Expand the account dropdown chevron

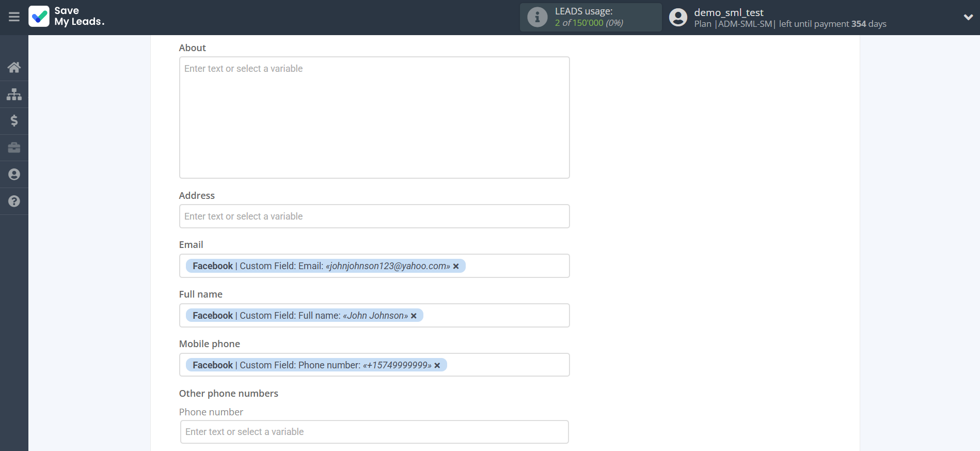point(968,17)
